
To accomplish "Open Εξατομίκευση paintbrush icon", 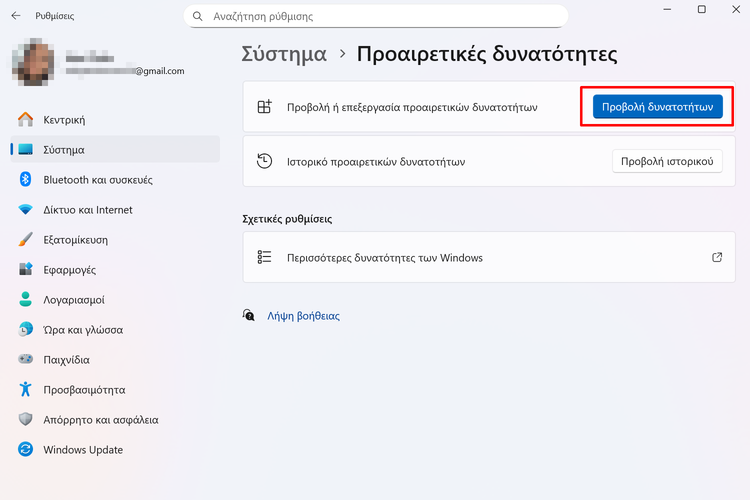I will coord(26,240).
